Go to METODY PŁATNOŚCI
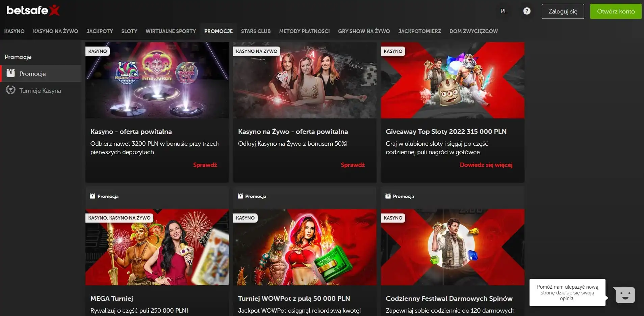 coord(304,31)
